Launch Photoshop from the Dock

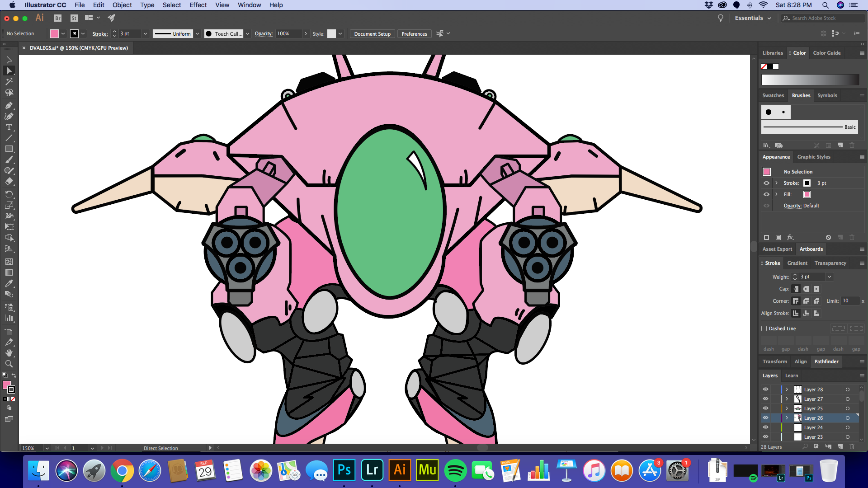[x=344, y=470]
